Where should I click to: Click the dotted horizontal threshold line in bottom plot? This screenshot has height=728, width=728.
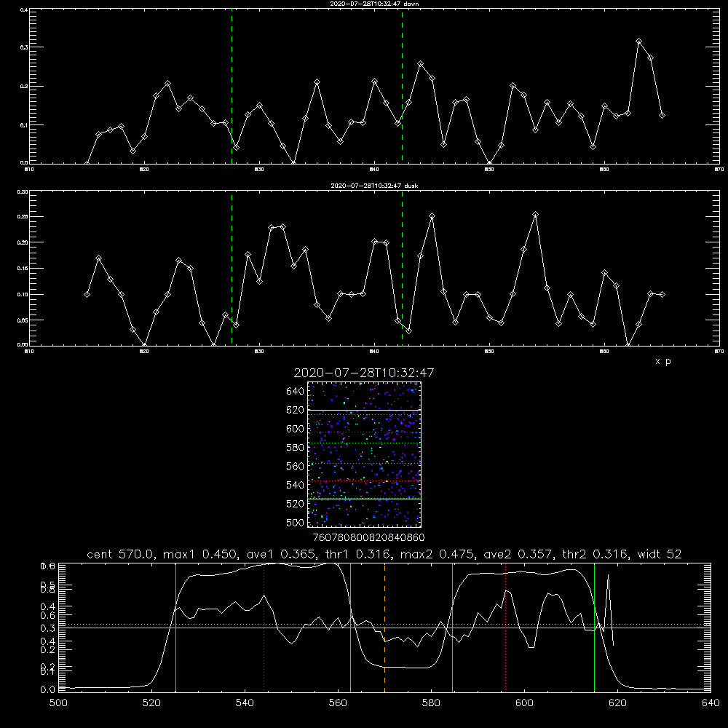(384, 624)
